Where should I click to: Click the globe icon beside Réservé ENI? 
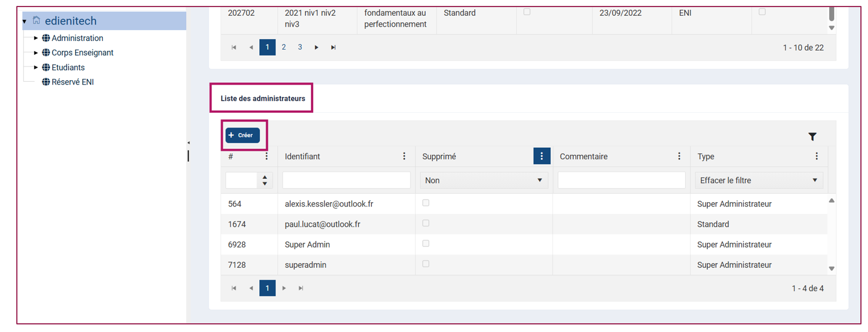[46, 82]
